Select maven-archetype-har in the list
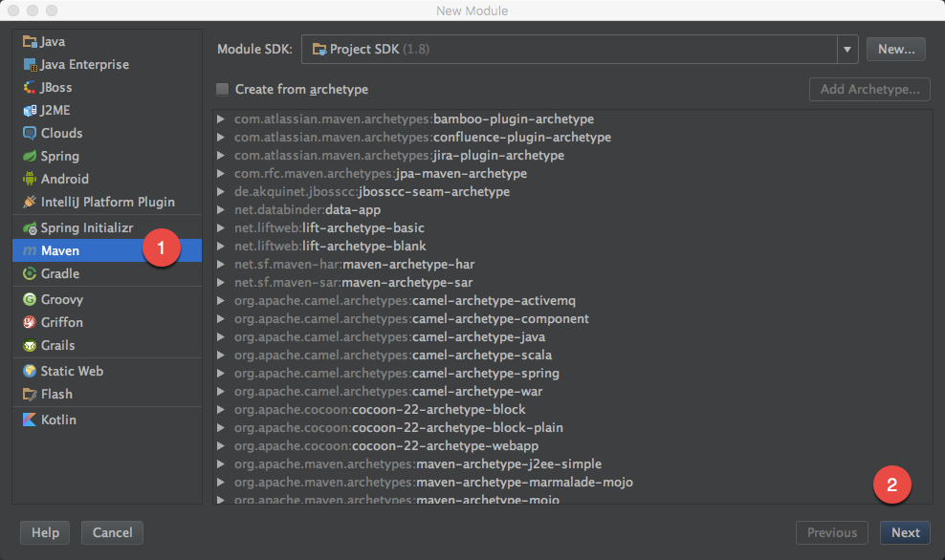945x560 pixels. click(x=354, y=265)
